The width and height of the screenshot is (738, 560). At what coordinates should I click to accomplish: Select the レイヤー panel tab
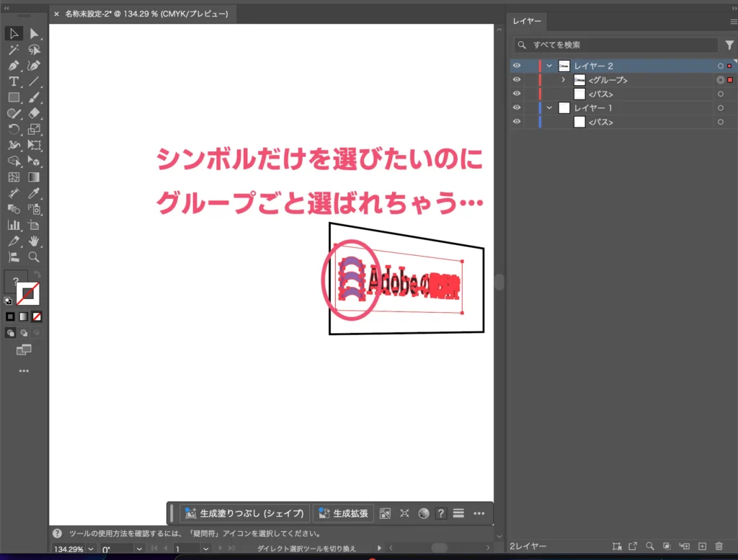(527, 21)
